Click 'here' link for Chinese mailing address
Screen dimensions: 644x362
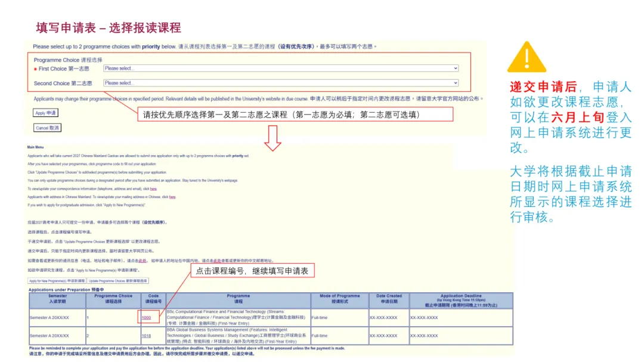(172, 197)
